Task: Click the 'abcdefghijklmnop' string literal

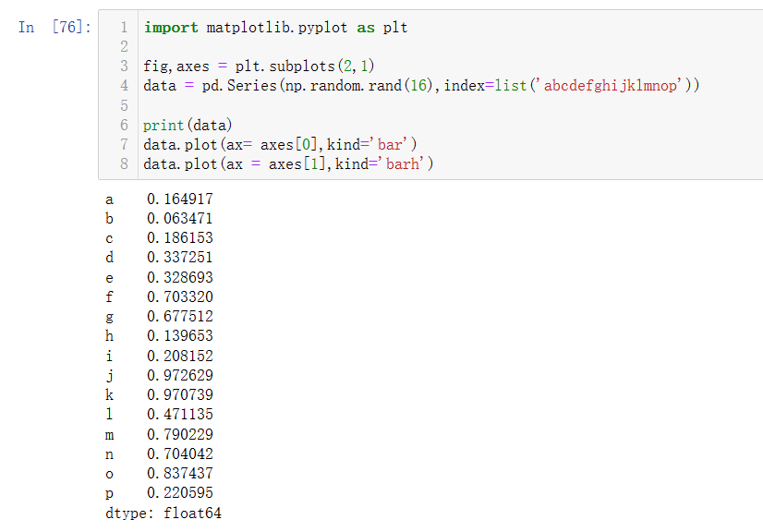Action: click(610, 86)
